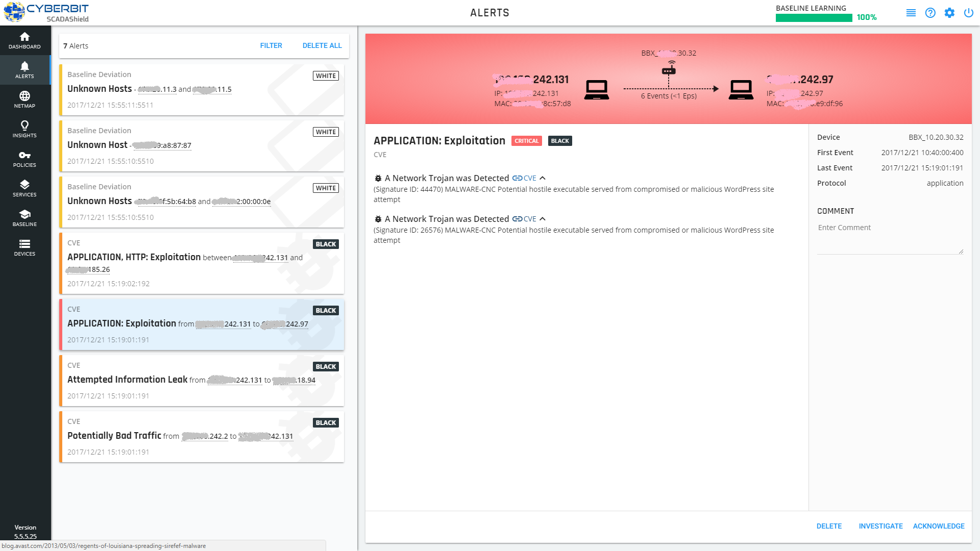
Task: Open the settings gear icon
Action: coord(950,13)
